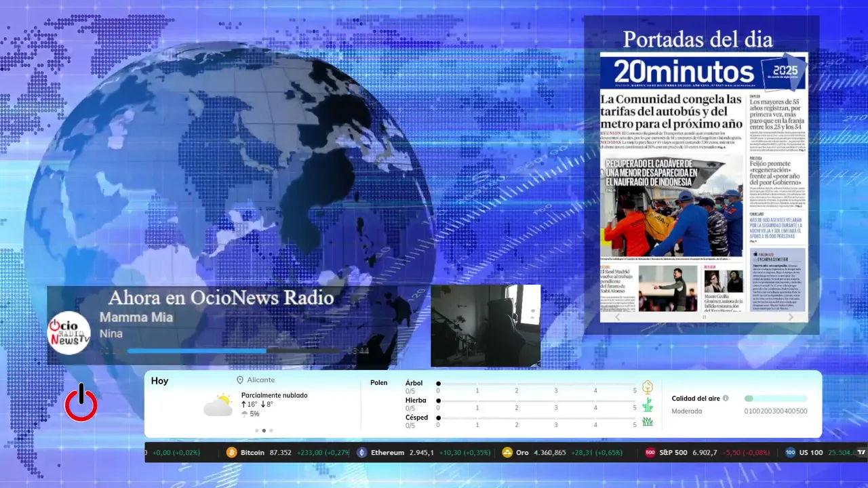Click the 'Ethereum' ticker label

(x=387, y=453)
